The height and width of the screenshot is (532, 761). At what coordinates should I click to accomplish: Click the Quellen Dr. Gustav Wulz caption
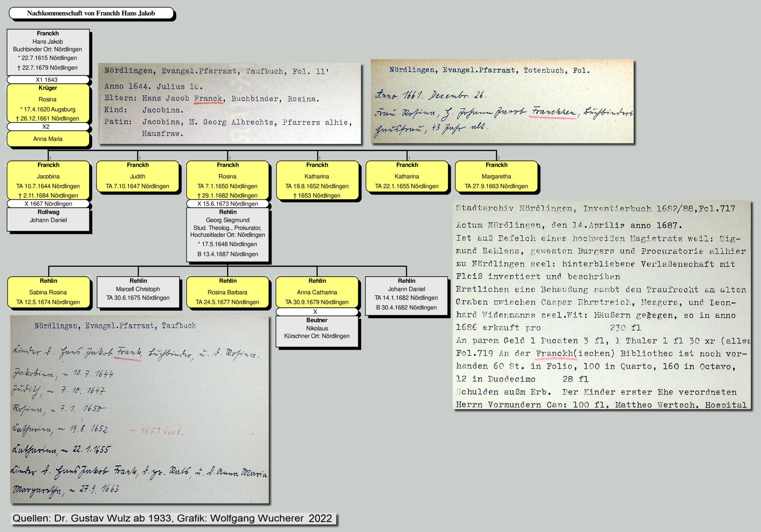[172, 518]
